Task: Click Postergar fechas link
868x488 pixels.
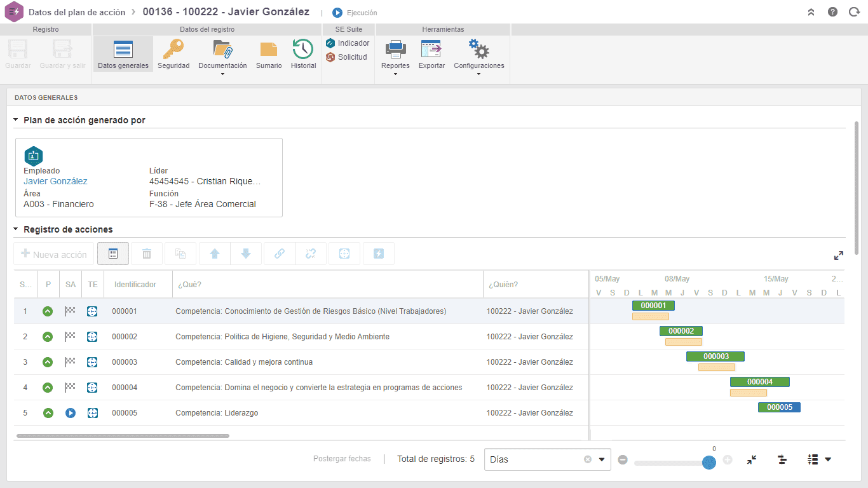Action: (x=342, y=459)
